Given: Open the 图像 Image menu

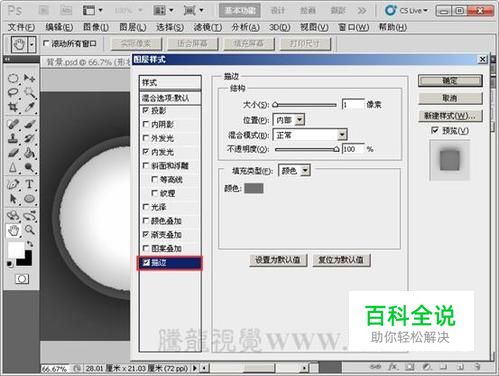Looking at the screenshot, I should 96,27.
